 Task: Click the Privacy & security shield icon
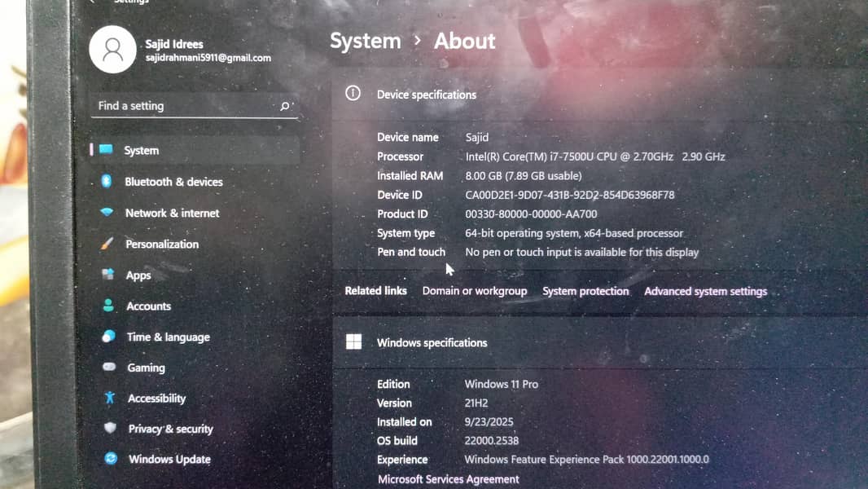pos(111,429)
